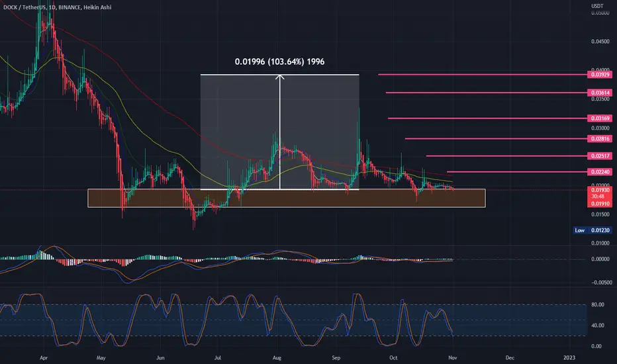Select the 0.03614 pink price label
This screenshot has width=617, height=364.
pos(600,93)
